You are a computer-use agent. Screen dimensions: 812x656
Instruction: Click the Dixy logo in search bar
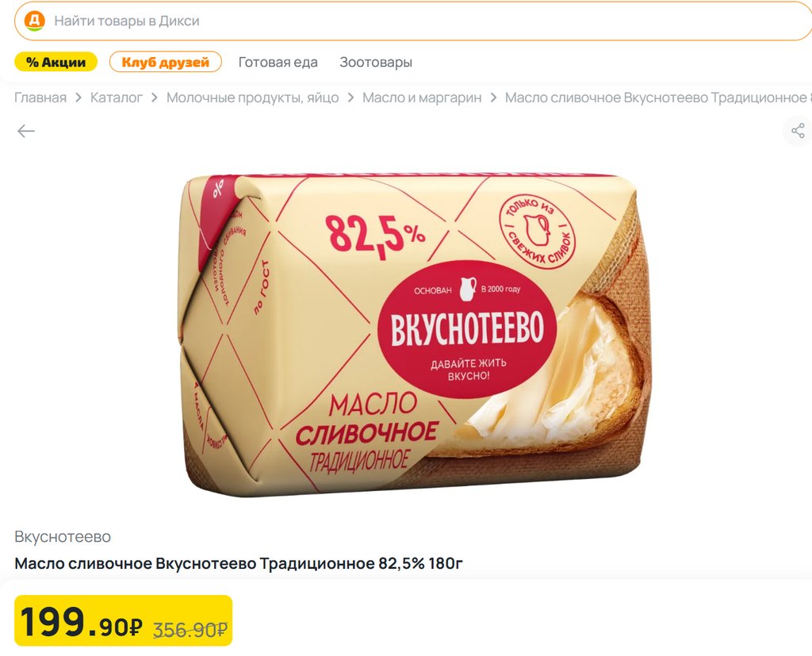click(34, 21)
